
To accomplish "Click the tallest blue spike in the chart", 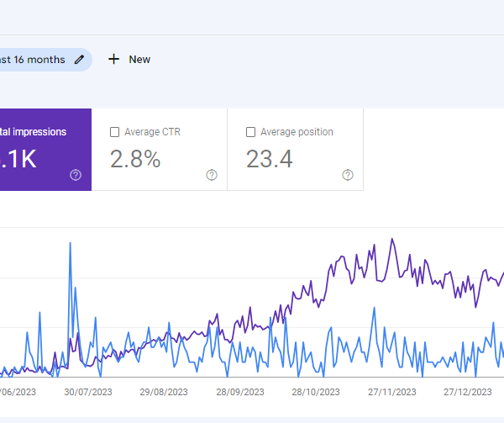I will [70, 244].
